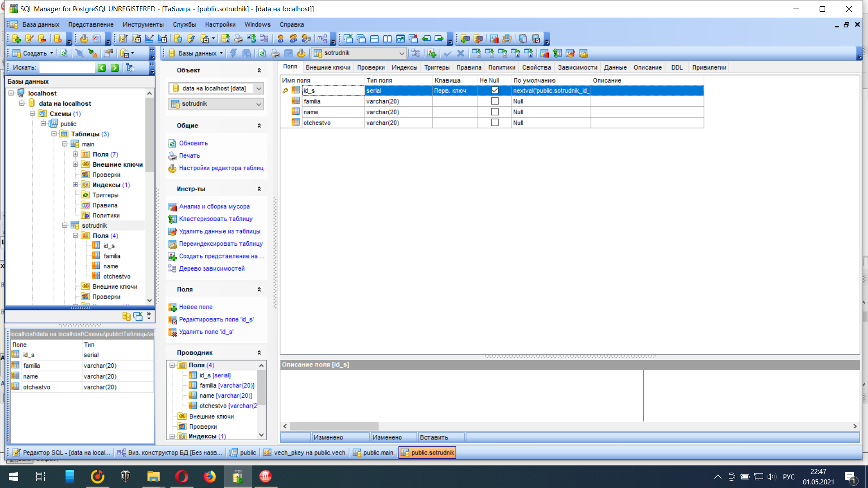
Task: Select the familia row's field name cell
Action: click(333, 101)
